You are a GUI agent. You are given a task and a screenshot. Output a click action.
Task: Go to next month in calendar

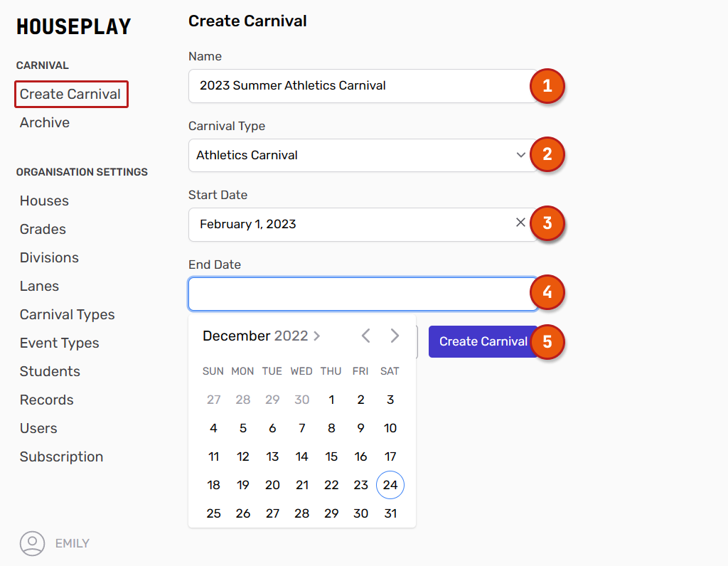395,336
